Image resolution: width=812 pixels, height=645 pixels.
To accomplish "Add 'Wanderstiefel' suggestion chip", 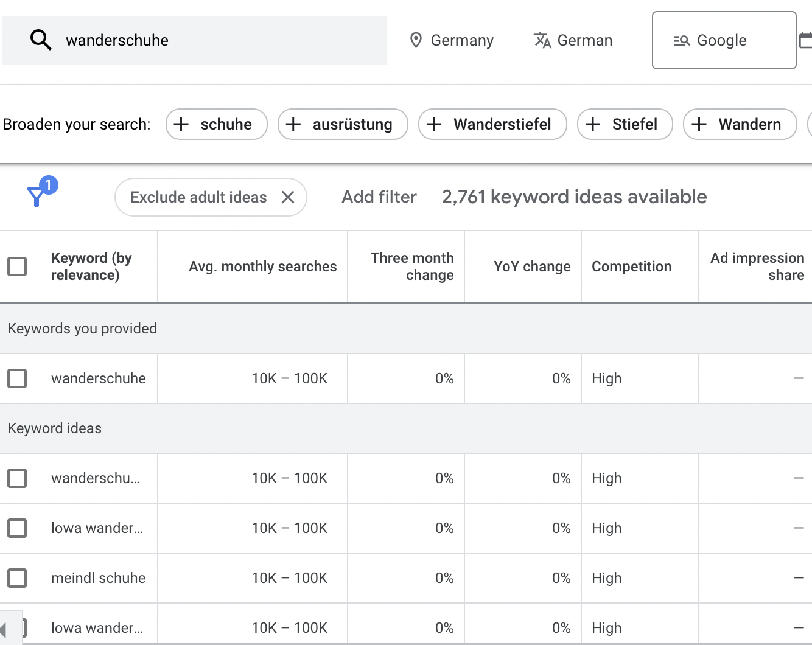I will pos(492,124).
